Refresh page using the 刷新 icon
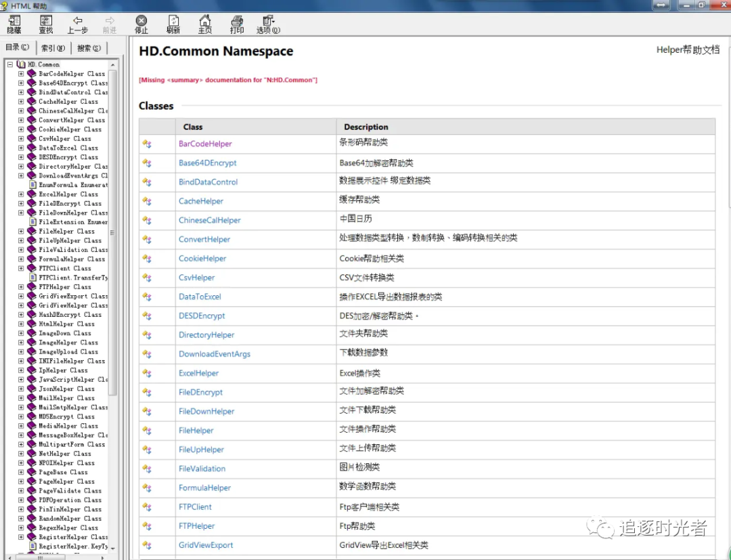731x560 pixels. (173, 20)
